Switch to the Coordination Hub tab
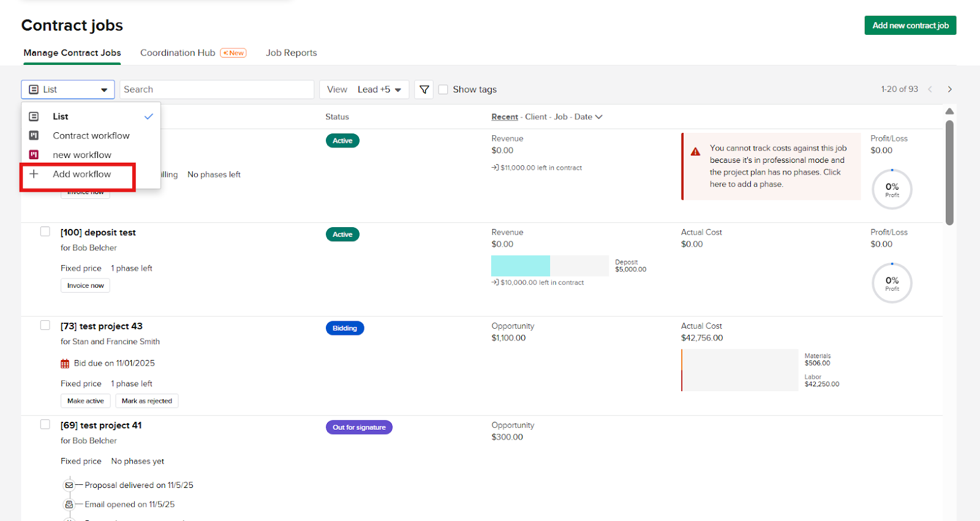 click(x=178, y=53)
